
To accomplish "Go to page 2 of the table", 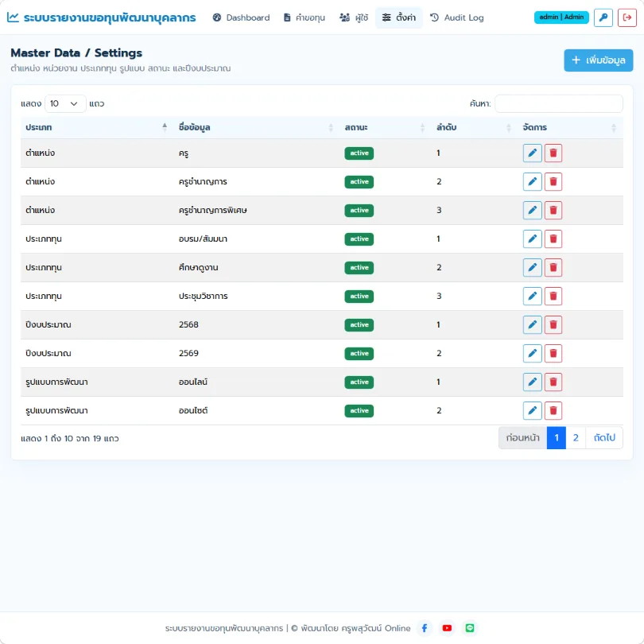I will coord(576,438).
